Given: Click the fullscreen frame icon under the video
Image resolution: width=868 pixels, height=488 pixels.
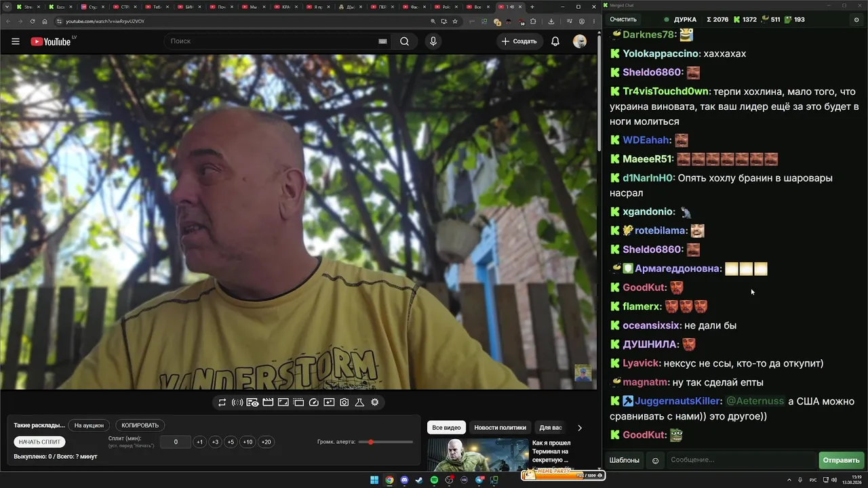Looking at the screenshot, I should tap(283, 403).
